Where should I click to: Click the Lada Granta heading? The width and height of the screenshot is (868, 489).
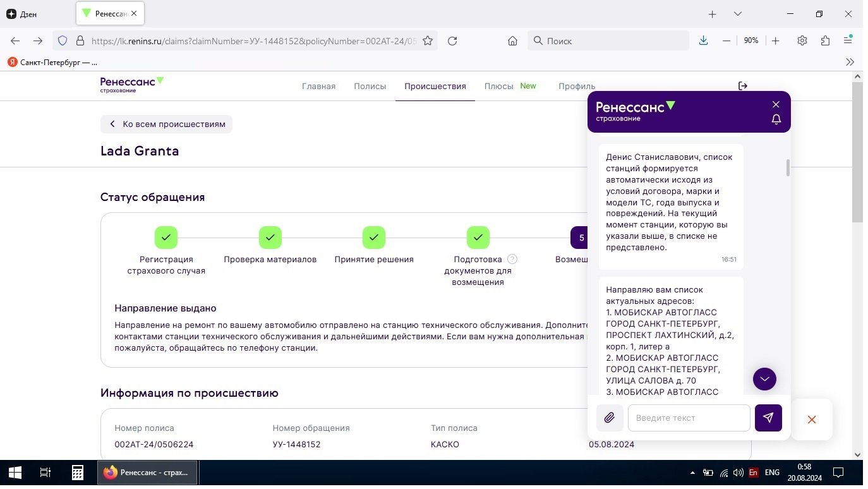click(140, 151)
